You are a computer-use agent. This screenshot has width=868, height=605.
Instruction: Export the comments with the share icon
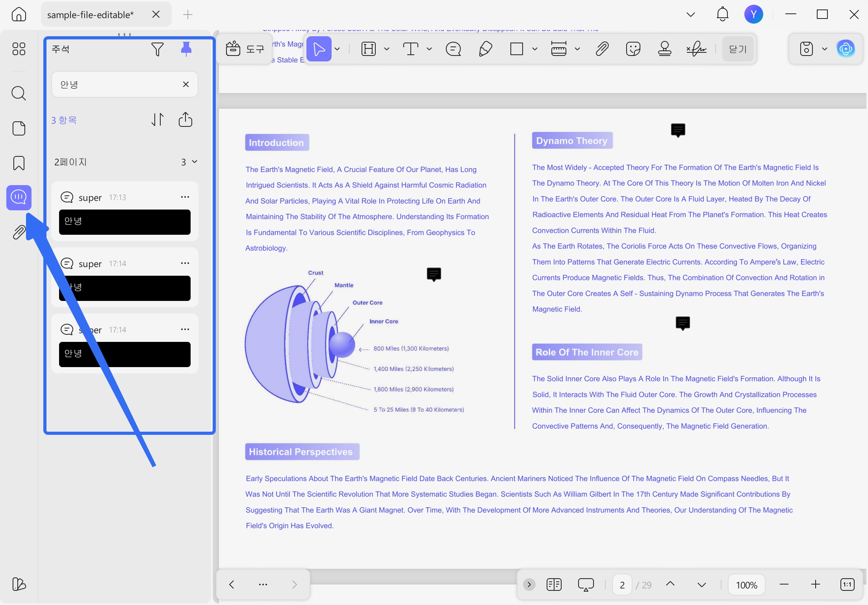click(x=185, y=119)
